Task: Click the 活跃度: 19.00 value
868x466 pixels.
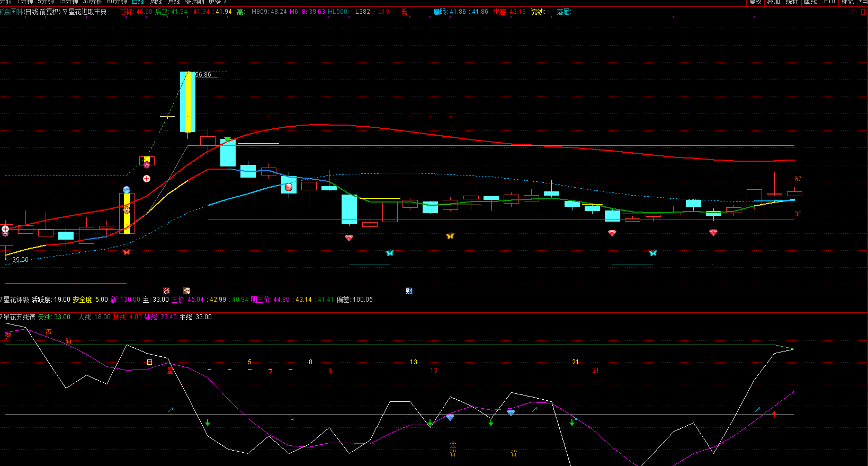Action: pyautogui.click(x=51, y=300)
